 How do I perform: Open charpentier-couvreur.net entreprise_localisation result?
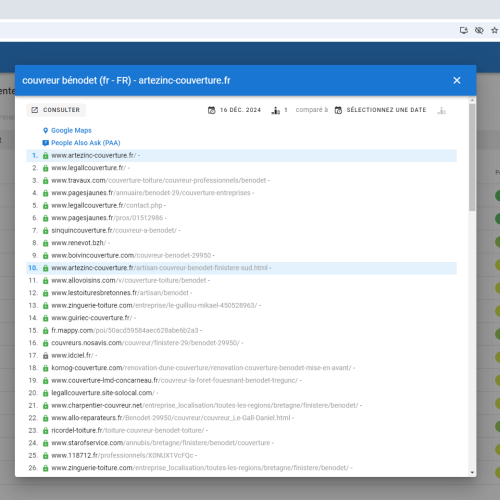pyautogui.click(x=205, y=405)
